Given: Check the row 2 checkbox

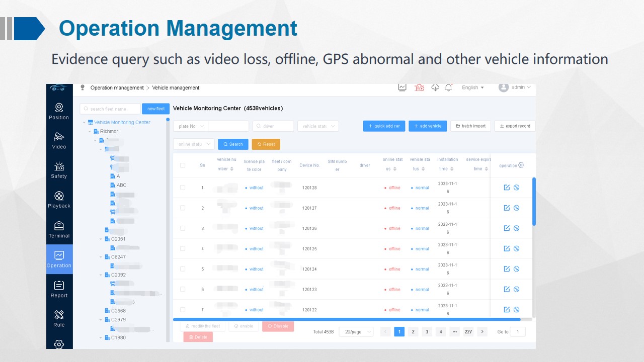Looking at the screenshot, I should pos(183,208).
